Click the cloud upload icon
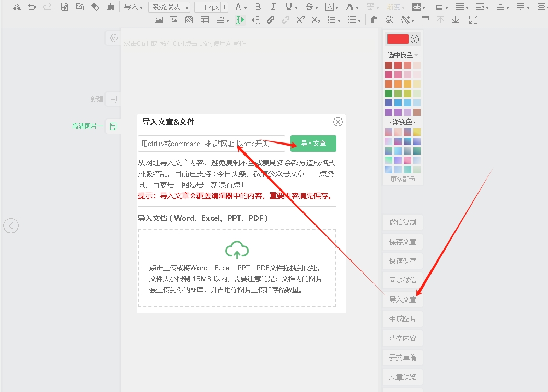The width and height of the screenshot is (548, 392). (x=237, y=250)
